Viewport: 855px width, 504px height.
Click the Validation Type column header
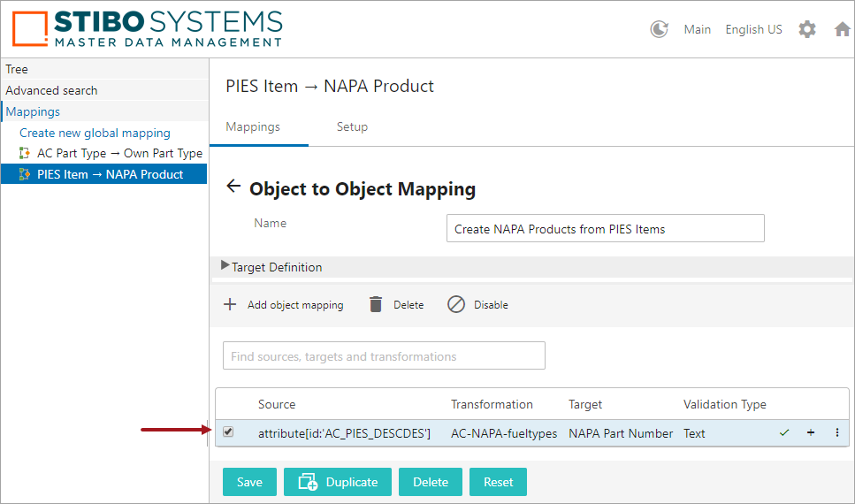click(x=725, y=404)
